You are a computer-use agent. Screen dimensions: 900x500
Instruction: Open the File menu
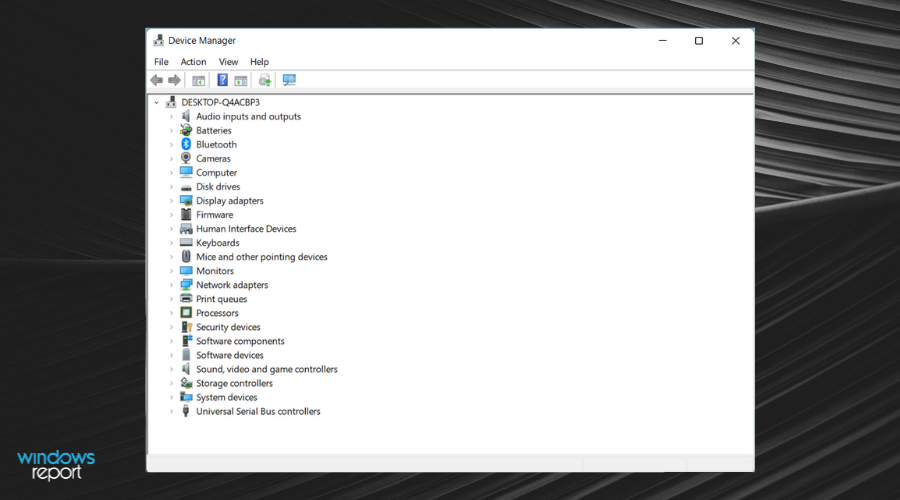click(161, 61)
